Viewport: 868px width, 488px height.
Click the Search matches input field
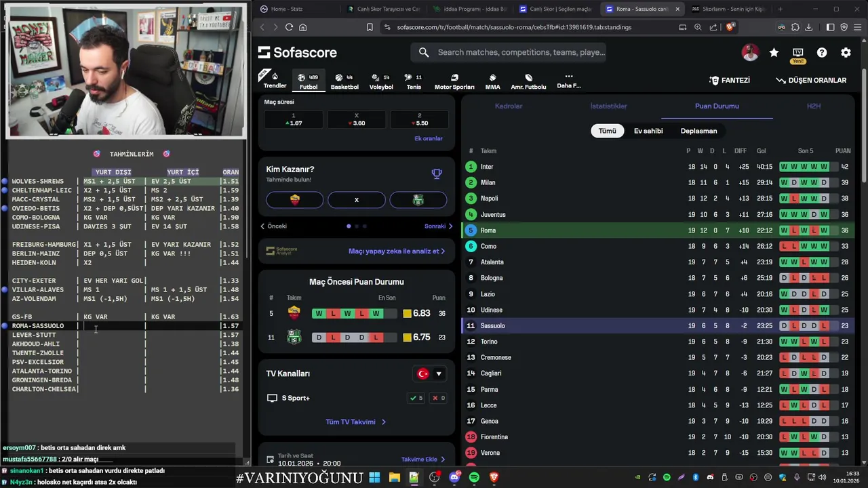(509, 52)
